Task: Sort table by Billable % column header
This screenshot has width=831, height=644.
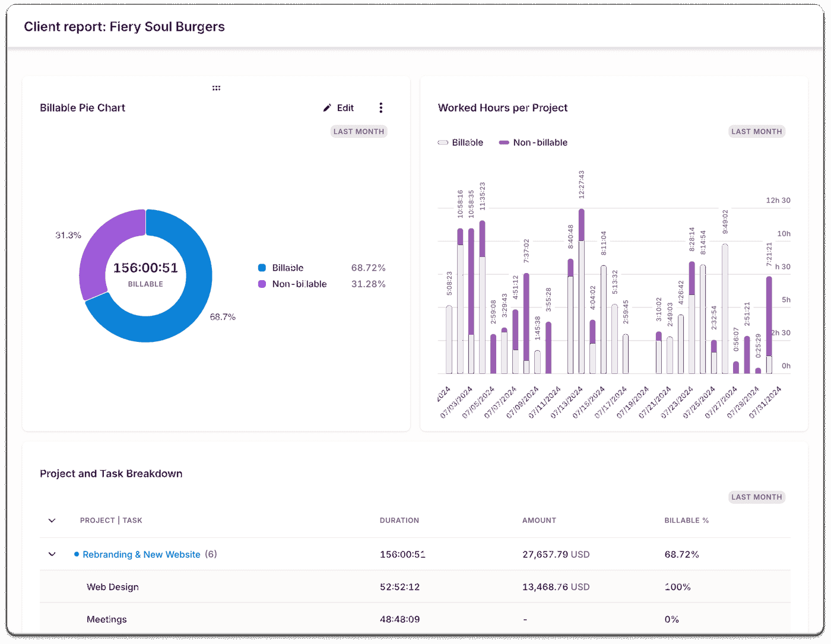Action: (686, 521)
